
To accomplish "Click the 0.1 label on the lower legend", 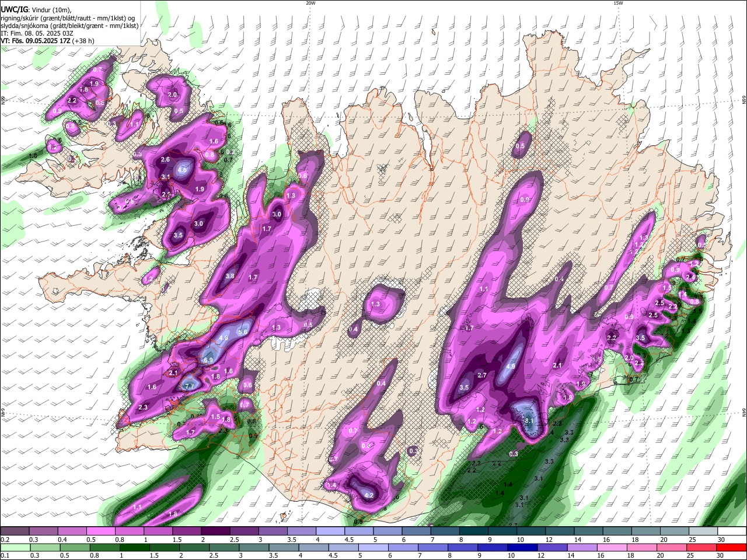I will tap(5, 556).
